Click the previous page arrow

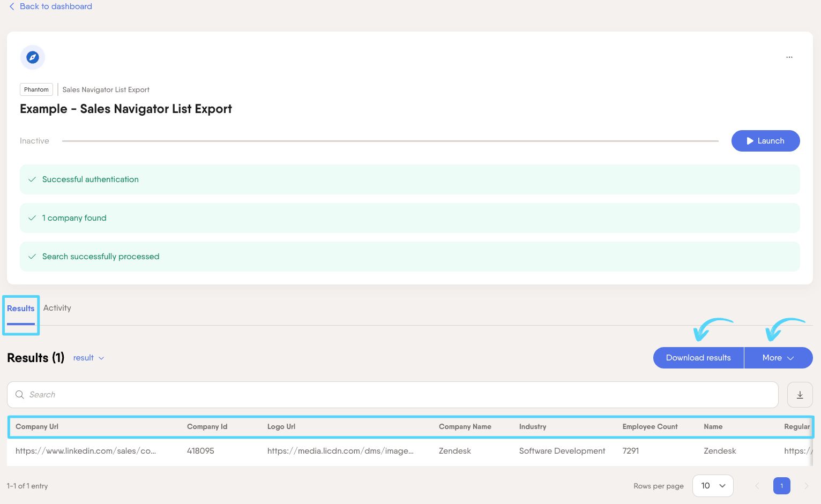[757, 486]
